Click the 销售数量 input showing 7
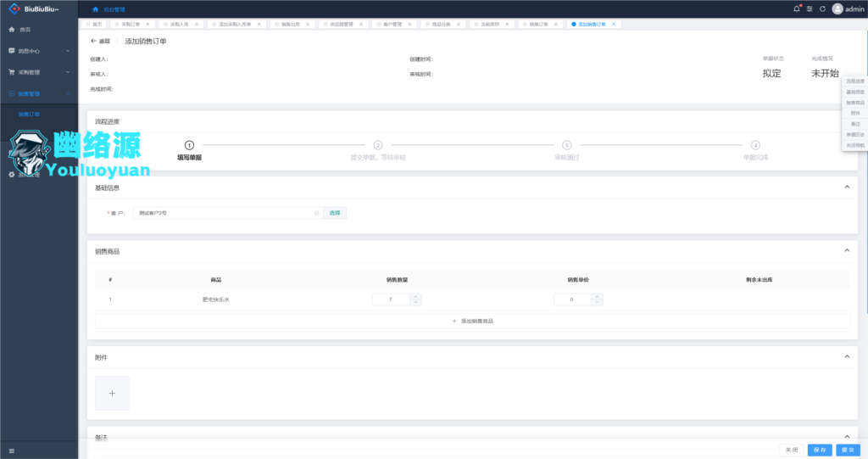Viewport: 868px width, 459px height. pyautogui.click(x=391, y=299)
